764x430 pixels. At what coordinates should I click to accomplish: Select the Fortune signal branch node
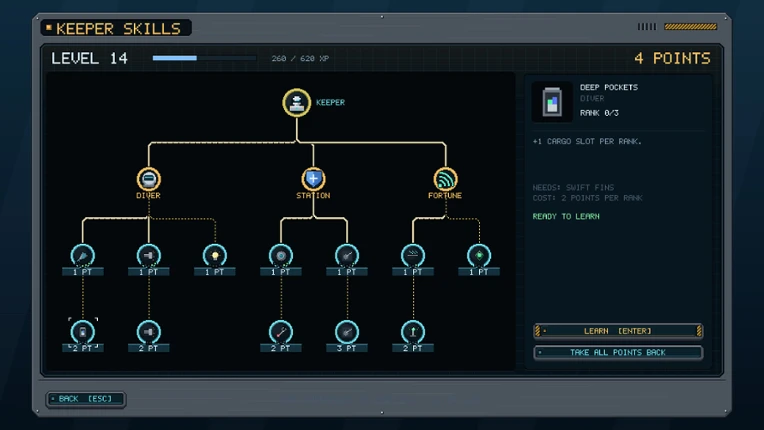tap(445, 179)
